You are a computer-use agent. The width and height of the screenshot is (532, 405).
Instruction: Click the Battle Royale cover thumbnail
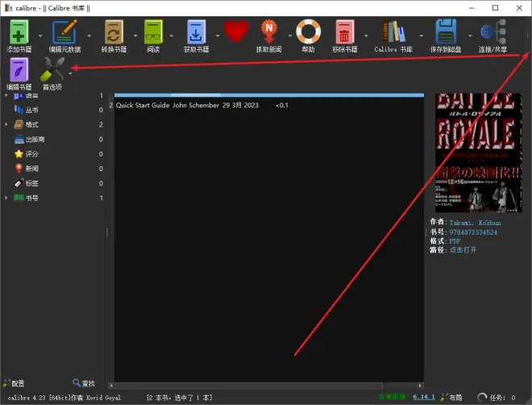[478, 152]
